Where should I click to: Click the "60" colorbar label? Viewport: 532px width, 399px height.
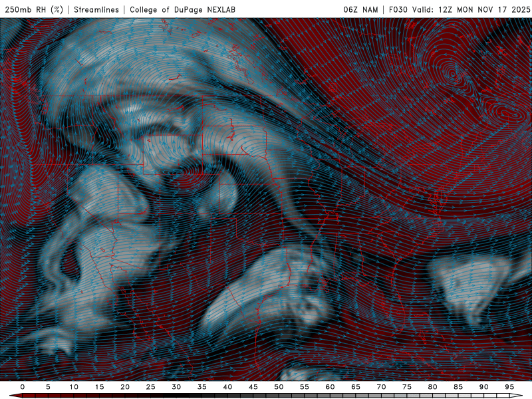pyautogui.click(x=330, y=387)
